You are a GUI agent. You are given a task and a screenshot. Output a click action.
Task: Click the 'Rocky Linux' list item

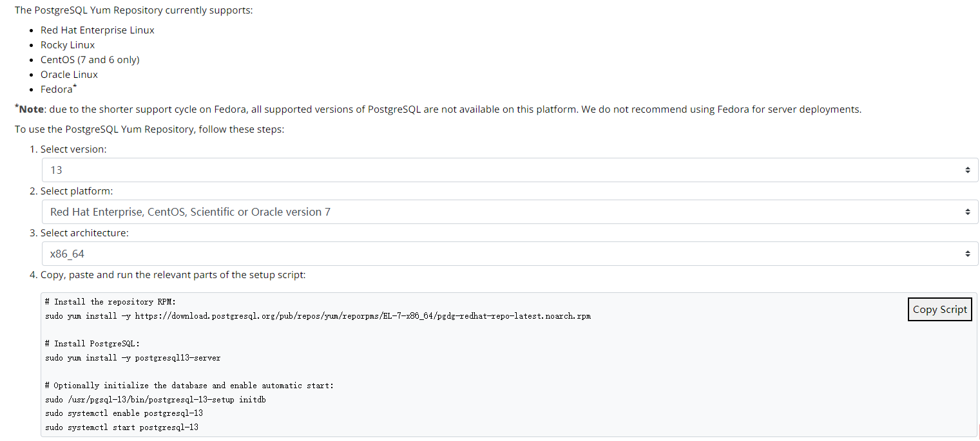click(x=68, y=45)
